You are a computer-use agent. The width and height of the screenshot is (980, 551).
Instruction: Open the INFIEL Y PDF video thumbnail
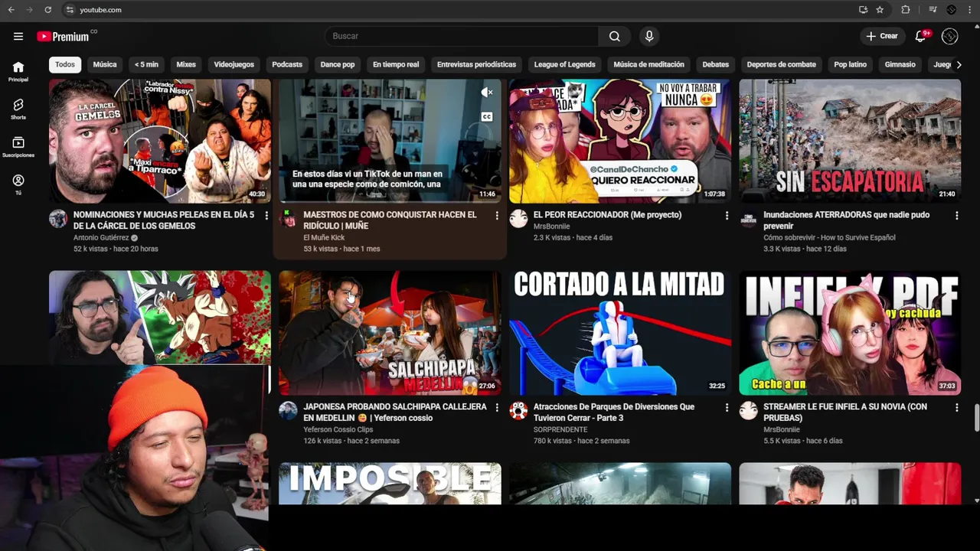click(x=850, y=333)
